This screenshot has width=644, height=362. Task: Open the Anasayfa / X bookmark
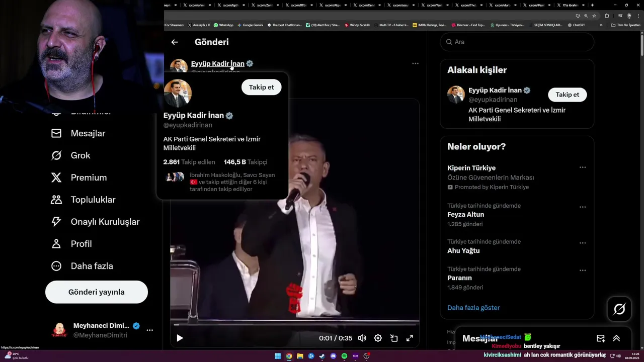click(x=199, y=25)
